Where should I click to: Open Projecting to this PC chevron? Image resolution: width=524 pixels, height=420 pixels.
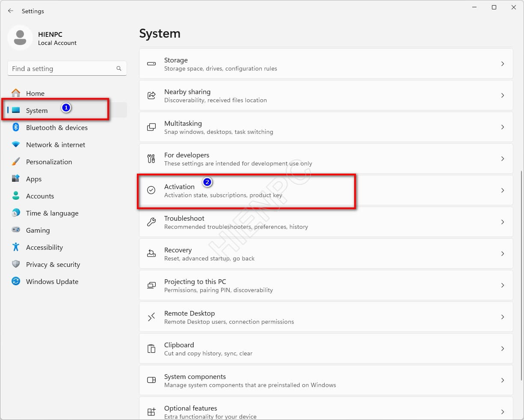(503, 285)
